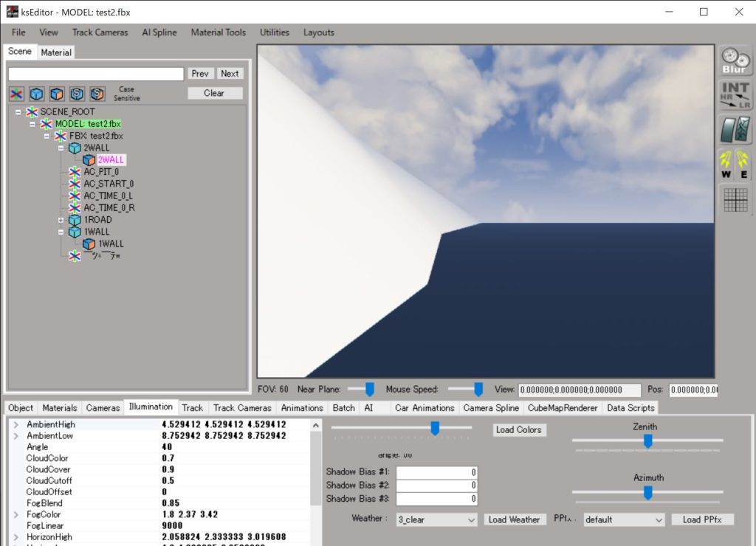Click the Zenith slider handle
This screenshot has height=546, width=756.
pyautogui.click(x=647, y=440)
